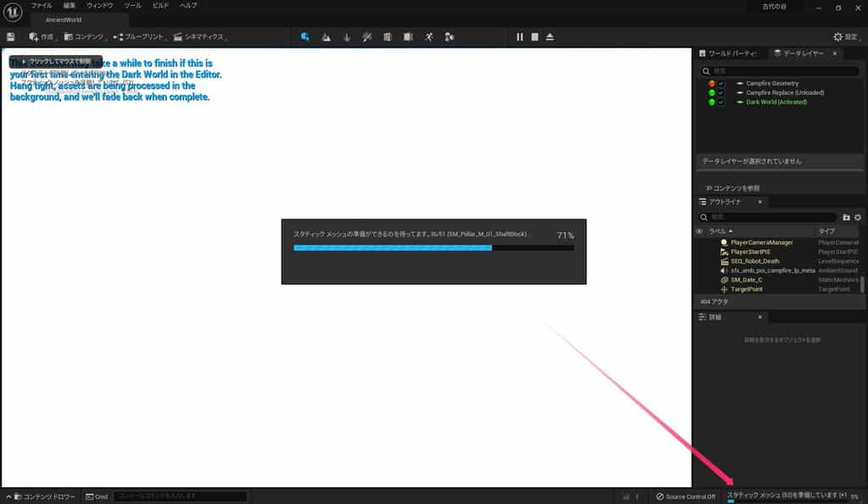Viewport: 868px width, 504px height.
Task: Click コンテンツを参照 browse content button
Action: pos(733,188)
